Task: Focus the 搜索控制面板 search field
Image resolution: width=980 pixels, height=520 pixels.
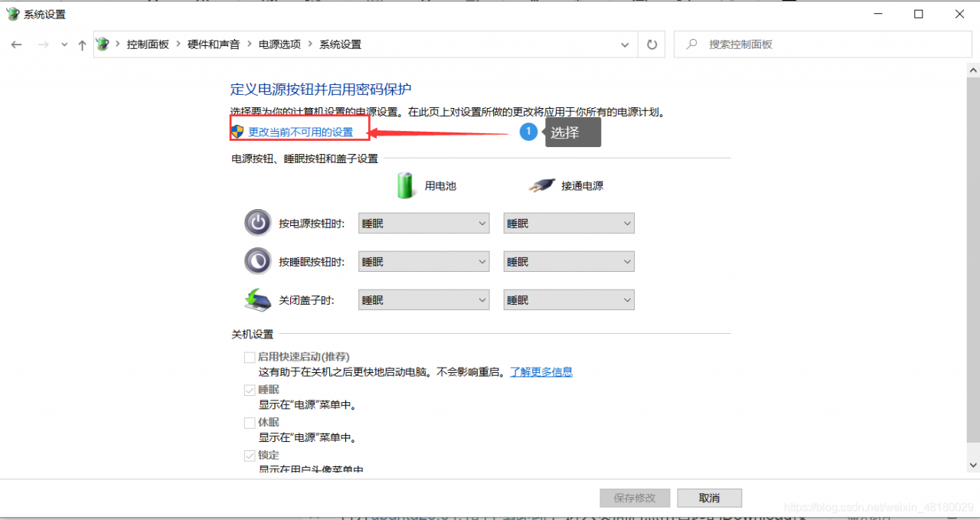Action: coord(822,44)
